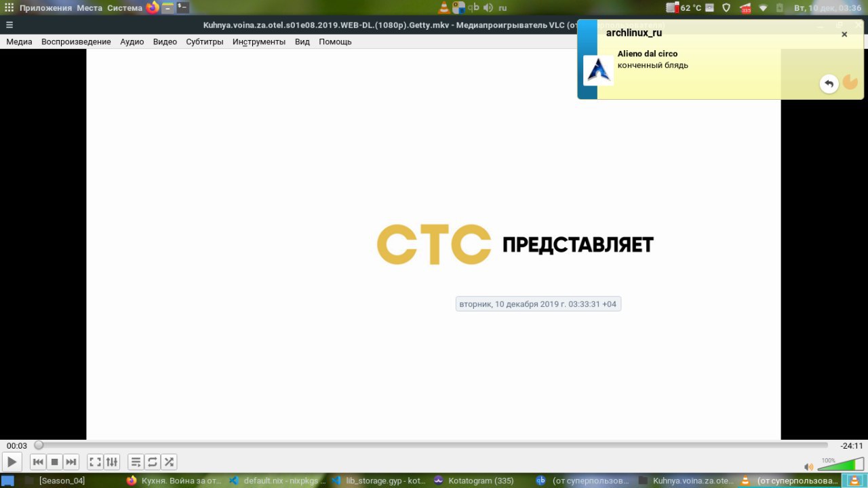Switch to the Firefox Кухня. Война за отель window
The width and height of the screenshot is (868, 488).
coord(174,481)
